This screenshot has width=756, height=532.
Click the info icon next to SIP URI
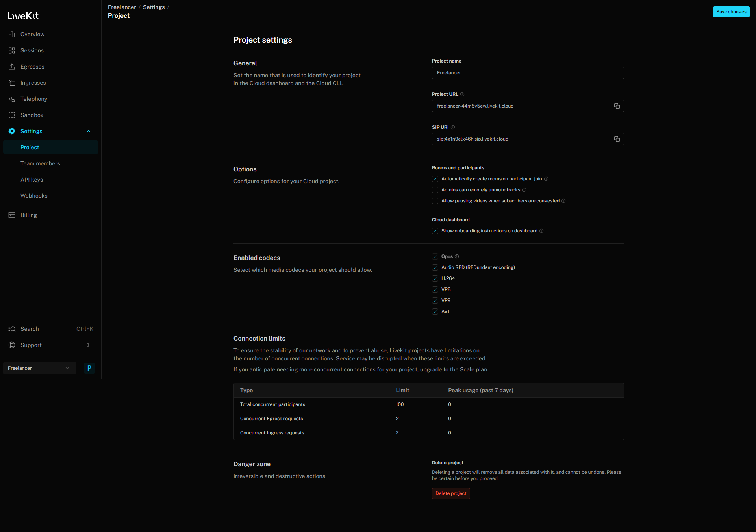pyautogui.click(x=453, y=127)
